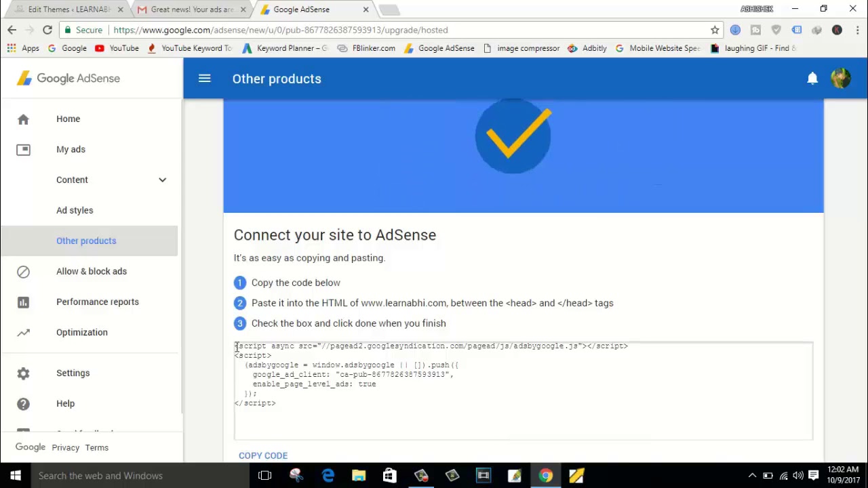Click the Google AdSense logo
The width and height of the screenshot is (868, 488).
tap(68, 79)
